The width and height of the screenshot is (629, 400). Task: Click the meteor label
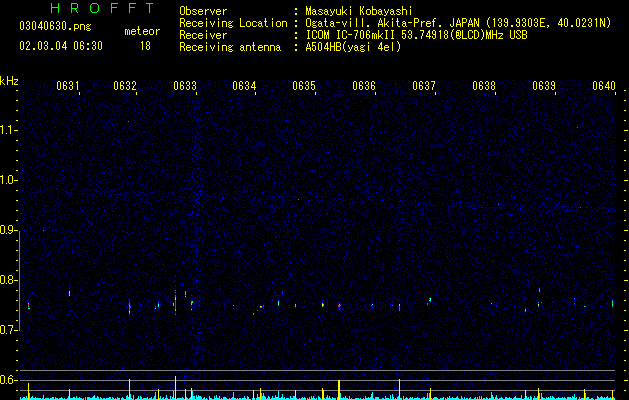142,31
